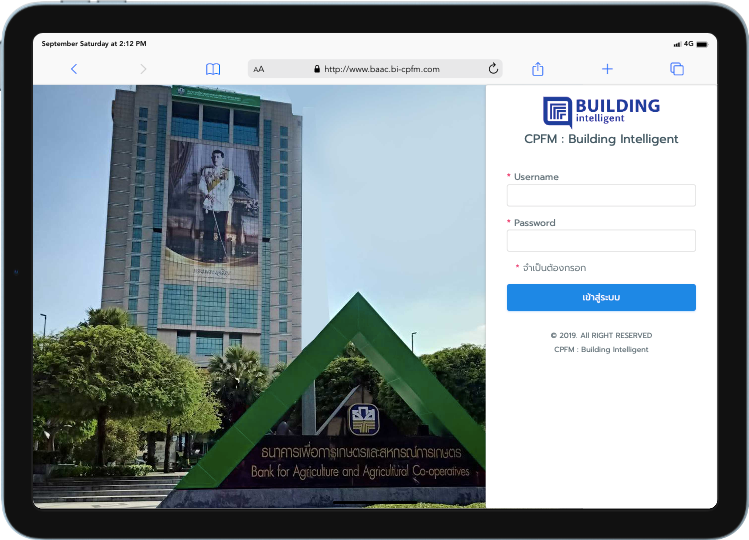Image resolution: width=749 pixels, height=540 pixels.
Task: Open the bookmarks book icon
Action: [213, 69]
